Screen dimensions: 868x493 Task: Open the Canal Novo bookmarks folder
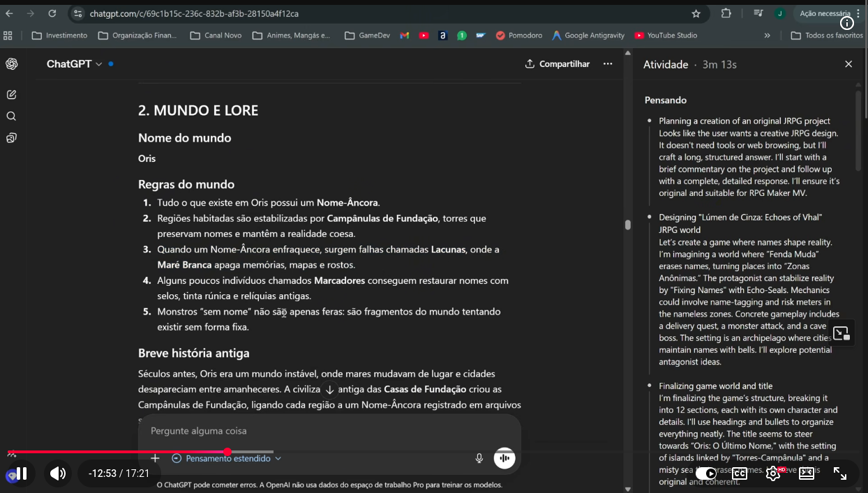click(x=215, y=35)
